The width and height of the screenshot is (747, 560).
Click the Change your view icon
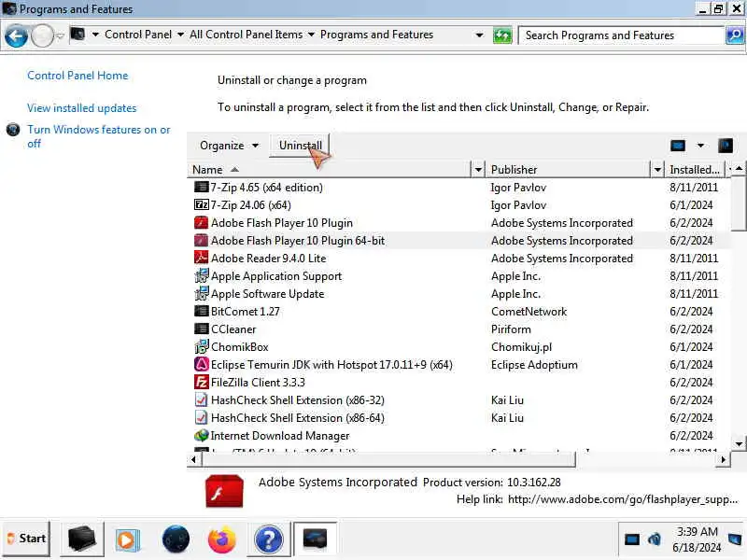[x=678, y=146]
